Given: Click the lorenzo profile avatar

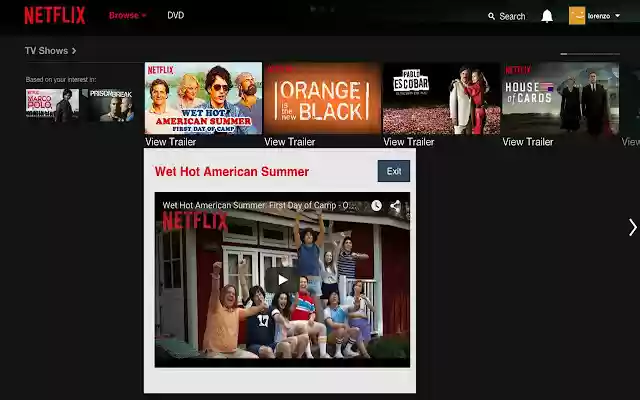Looking at the screenshot, I should 577,16.
